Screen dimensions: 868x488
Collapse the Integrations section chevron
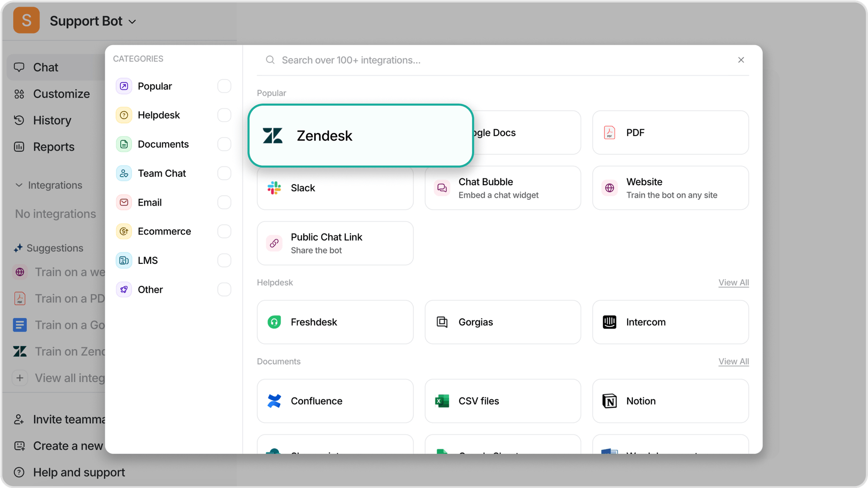pos(19,185)
